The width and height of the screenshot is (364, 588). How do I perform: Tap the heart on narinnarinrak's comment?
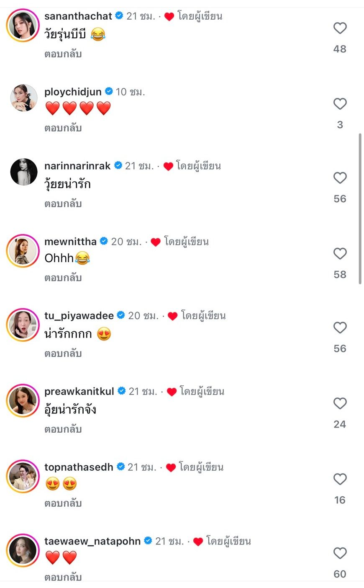(x=340, y=178)
